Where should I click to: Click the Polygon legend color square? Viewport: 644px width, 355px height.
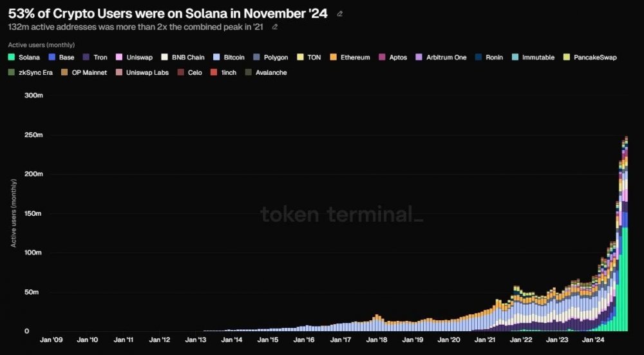tap(257, 57)
